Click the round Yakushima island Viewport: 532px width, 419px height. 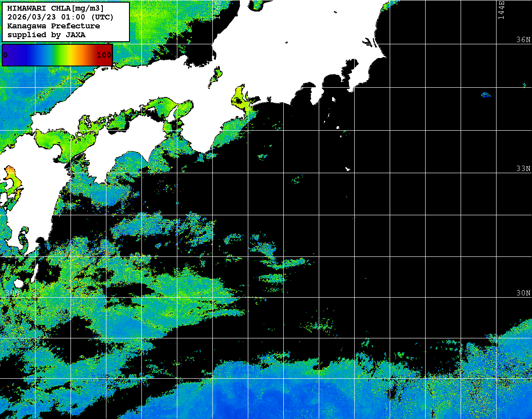pos(18,283)
